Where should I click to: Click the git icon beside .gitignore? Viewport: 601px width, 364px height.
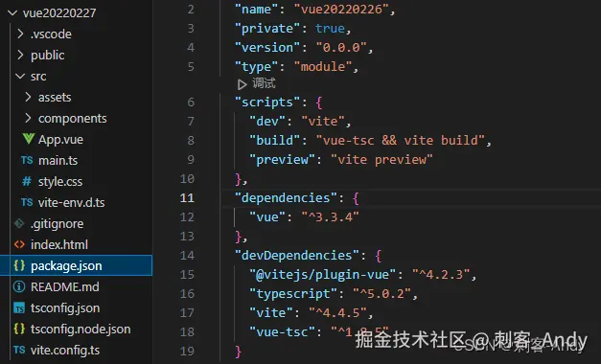(x=19, y=223)
